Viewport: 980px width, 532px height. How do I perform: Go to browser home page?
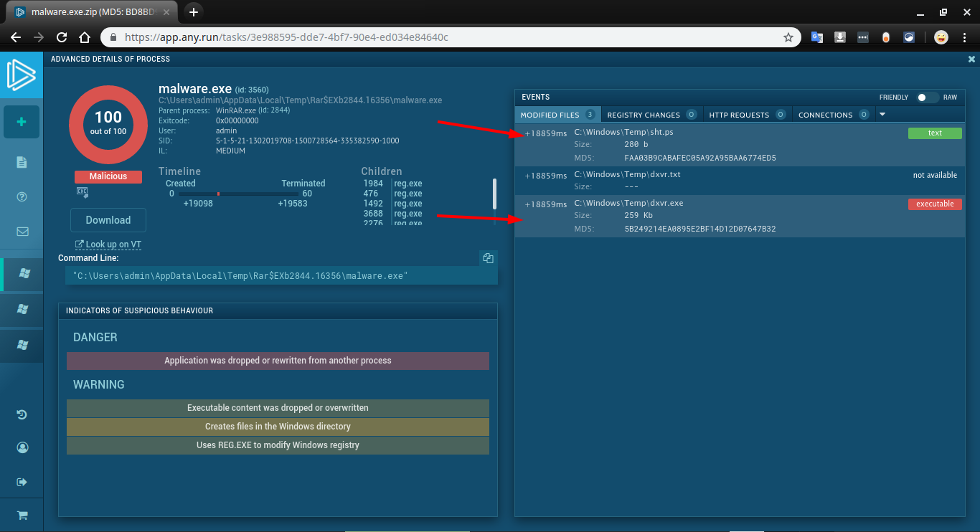[x=85, y=37]
